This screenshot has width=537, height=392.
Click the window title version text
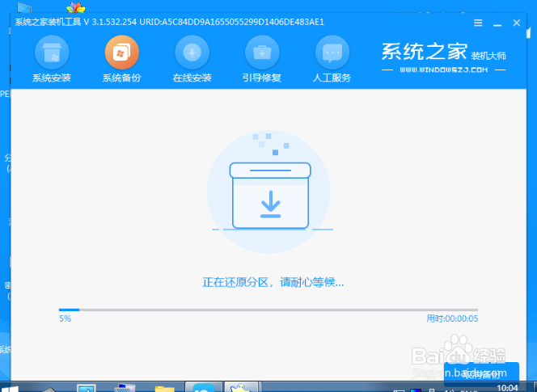click(x=170, y=23)
